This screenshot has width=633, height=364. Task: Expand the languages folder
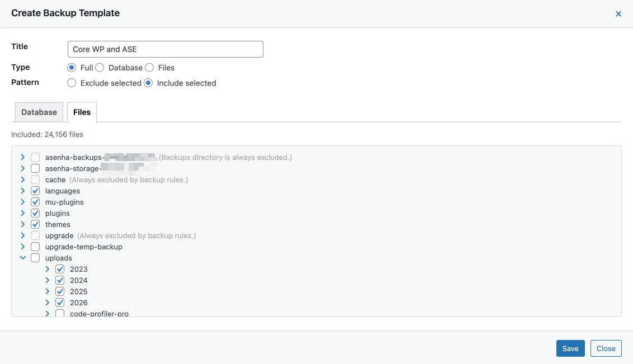click(23, 191)
